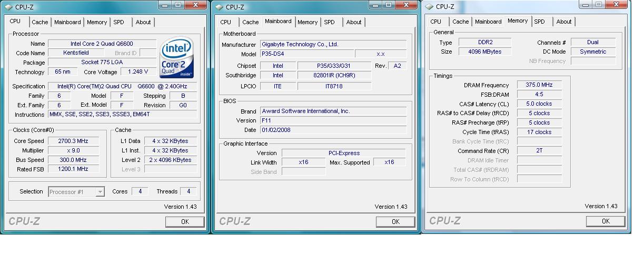
Task: Click the DDR2 memory type field
Action: pos(484,43)
